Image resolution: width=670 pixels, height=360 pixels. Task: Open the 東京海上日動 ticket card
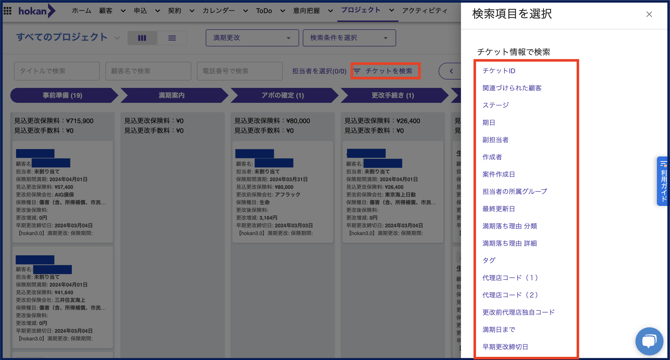coord(393,192)
